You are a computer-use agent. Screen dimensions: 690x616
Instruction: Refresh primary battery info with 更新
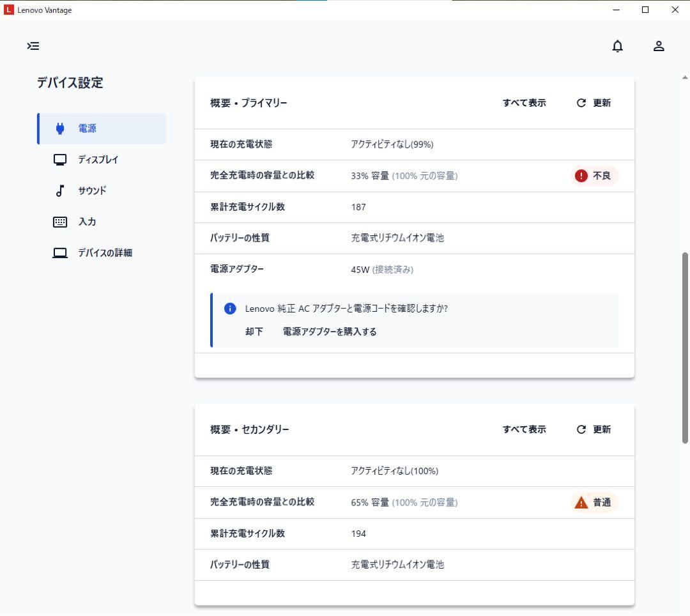[594, 103]
